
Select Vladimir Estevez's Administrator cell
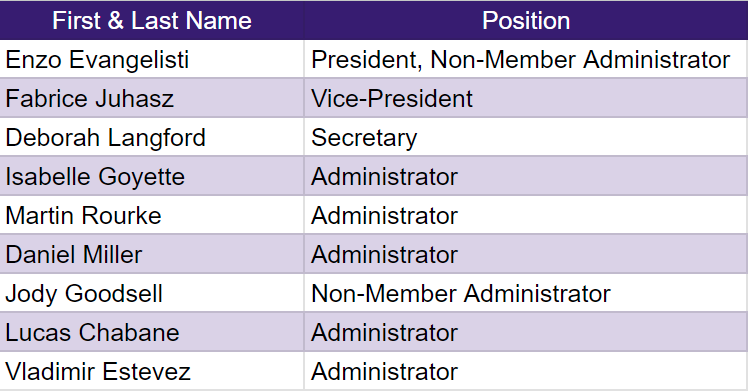(526, 371)
